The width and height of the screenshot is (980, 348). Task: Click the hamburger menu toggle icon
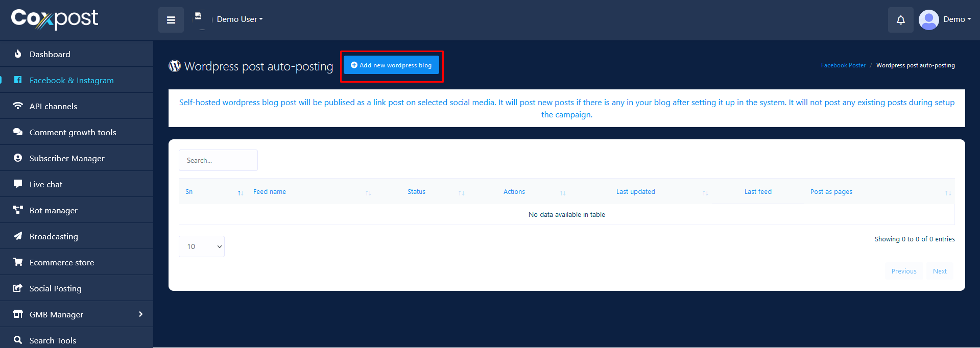coord(171,20)
